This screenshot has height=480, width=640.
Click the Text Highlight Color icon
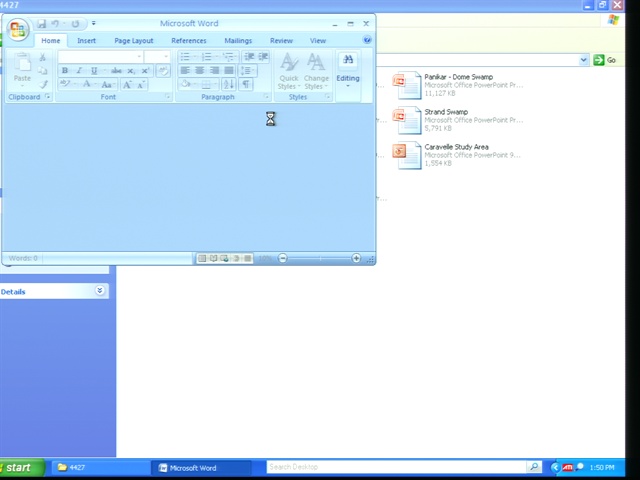[65, 84]
